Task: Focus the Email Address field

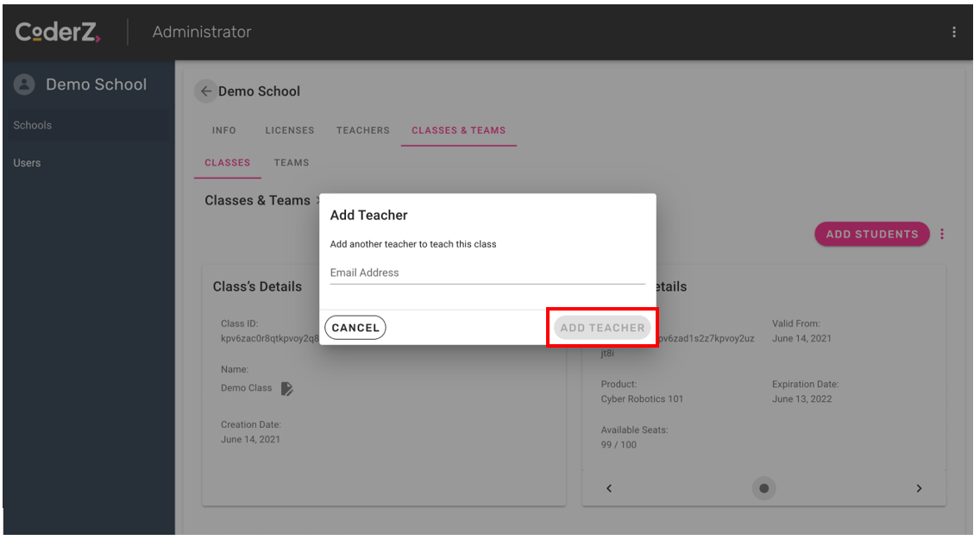Action: point(487,273)
